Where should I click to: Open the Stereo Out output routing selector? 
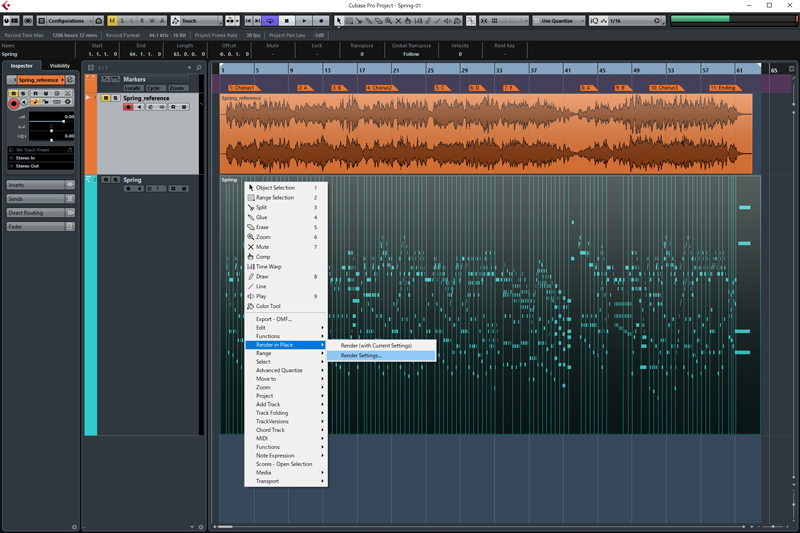tap(40, 166)
